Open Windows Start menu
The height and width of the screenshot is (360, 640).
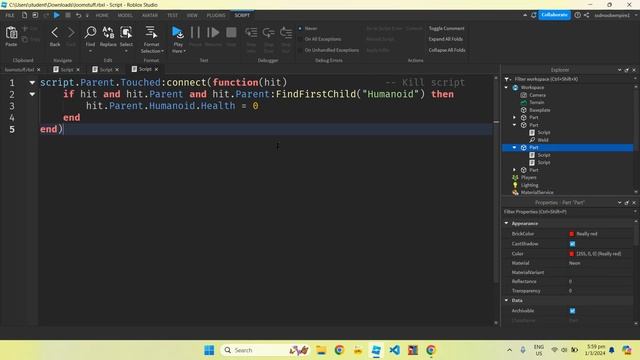tap(209, 350)
